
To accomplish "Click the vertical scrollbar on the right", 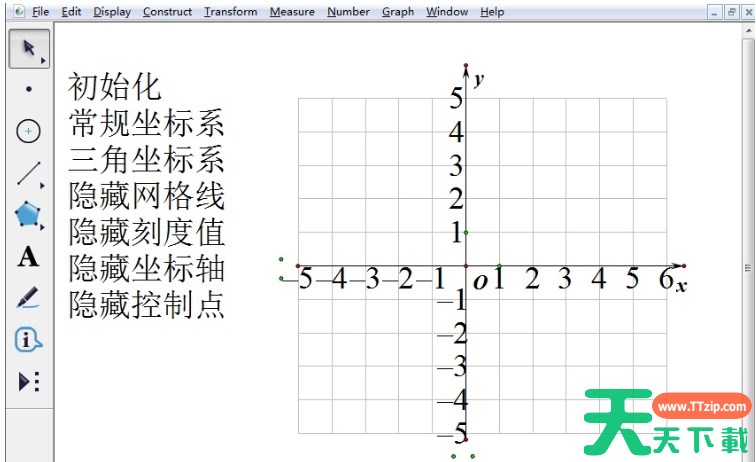I will [x=749, y=267].
